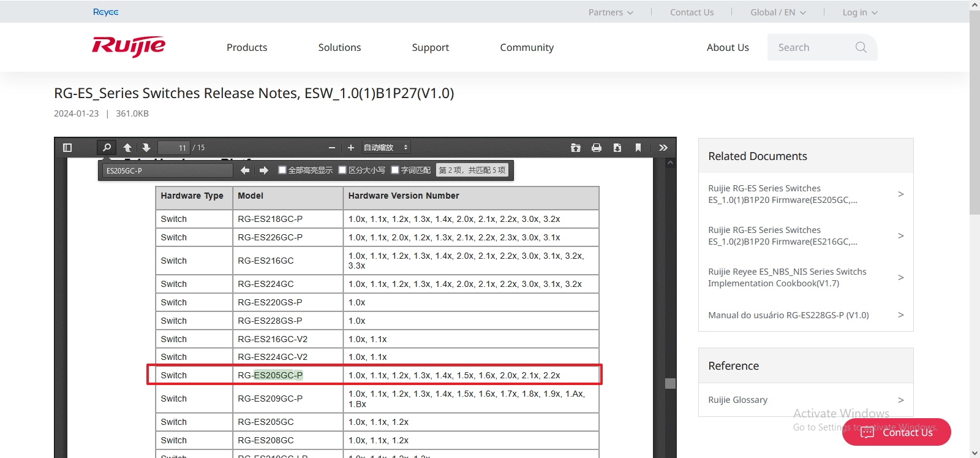This screenshot has height=458, width=980.
Task: Enable the 字词匹配 whole-words checkbox
Action: [x=395, y=170]
